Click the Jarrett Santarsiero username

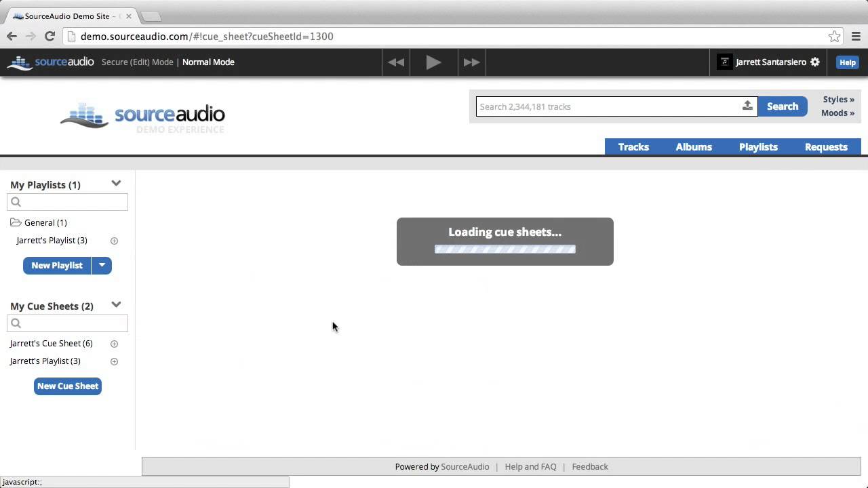(771, 62)
